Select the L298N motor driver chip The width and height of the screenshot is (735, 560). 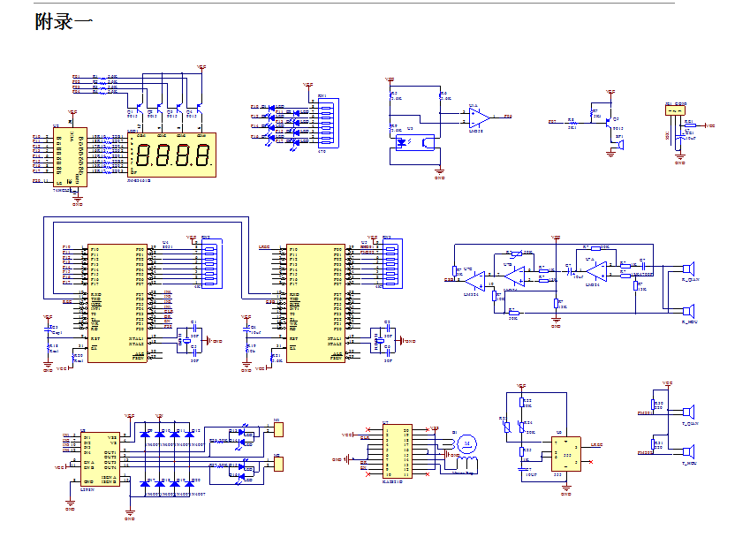click(100, 457)
